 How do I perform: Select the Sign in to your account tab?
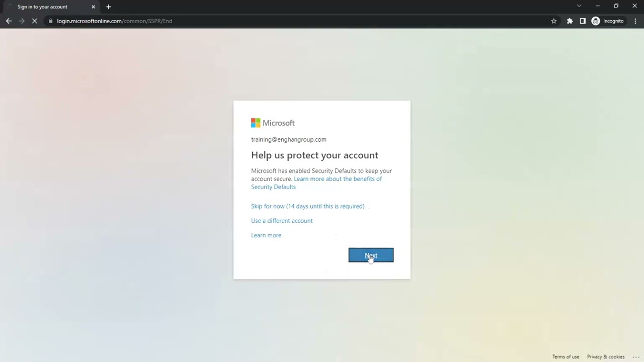(x=50, y=7)
